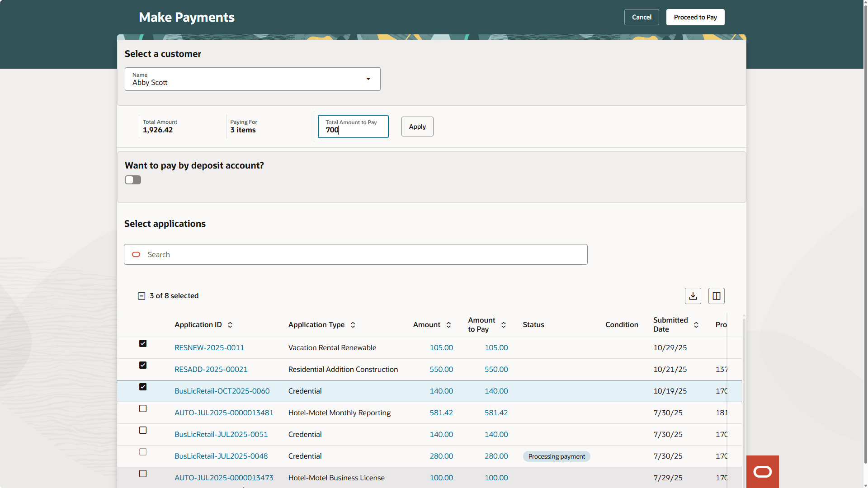Sort by Submitted Date column arrows
The height and width of the screenshot is (488, 868).
click(696, 325)
